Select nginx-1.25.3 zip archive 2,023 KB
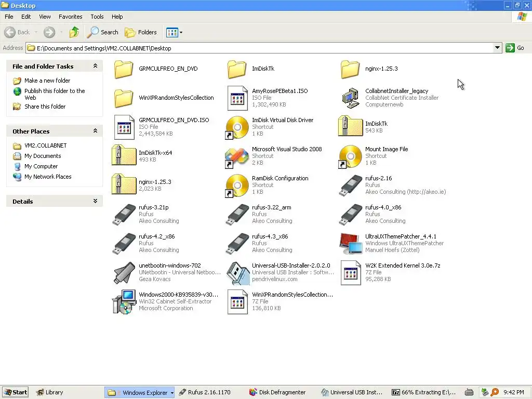The width and height of the screenshot is (532, 399). tap(124, 184)
